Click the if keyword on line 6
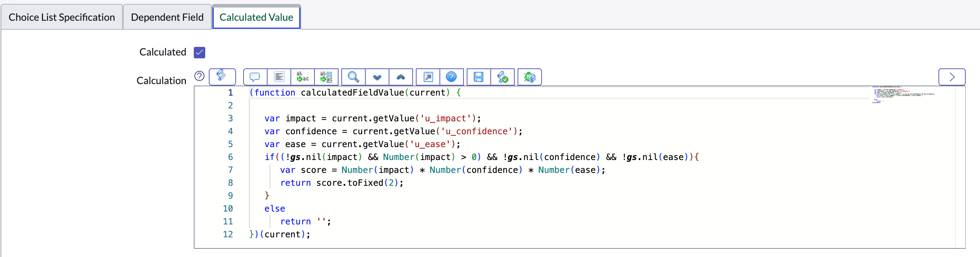The width and height of the screenshot is (980, 257). pyautogui.click(x=269, y=157)
